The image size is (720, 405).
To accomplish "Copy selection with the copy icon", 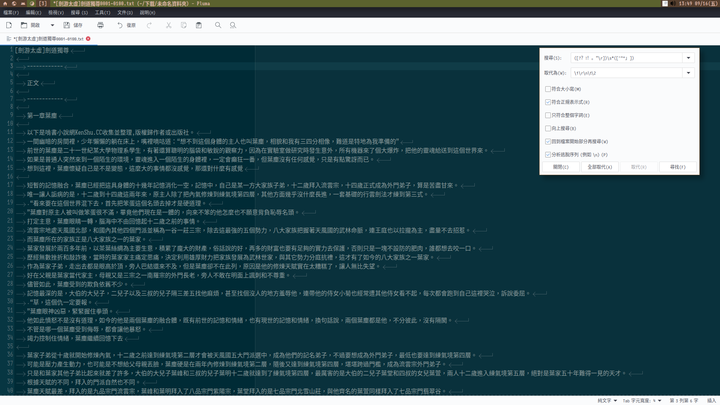I will pos(184,25).
